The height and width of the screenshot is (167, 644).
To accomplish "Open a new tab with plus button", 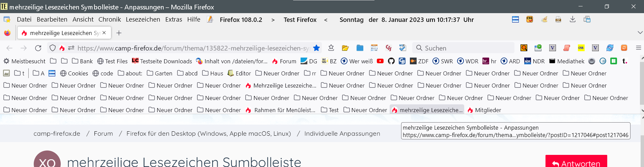I will click(119, 33).
